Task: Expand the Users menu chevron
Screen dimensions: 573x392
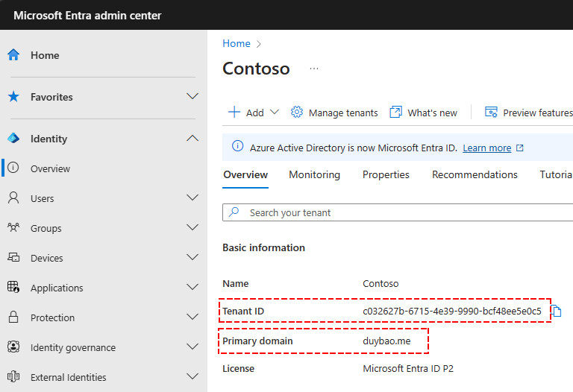Action: [192, 197]
